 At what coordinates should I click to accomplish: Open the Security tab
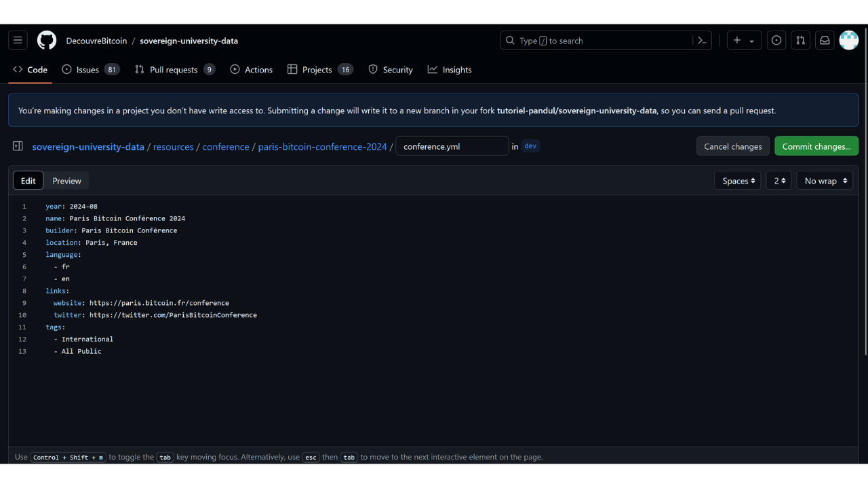tap(391, 70)
